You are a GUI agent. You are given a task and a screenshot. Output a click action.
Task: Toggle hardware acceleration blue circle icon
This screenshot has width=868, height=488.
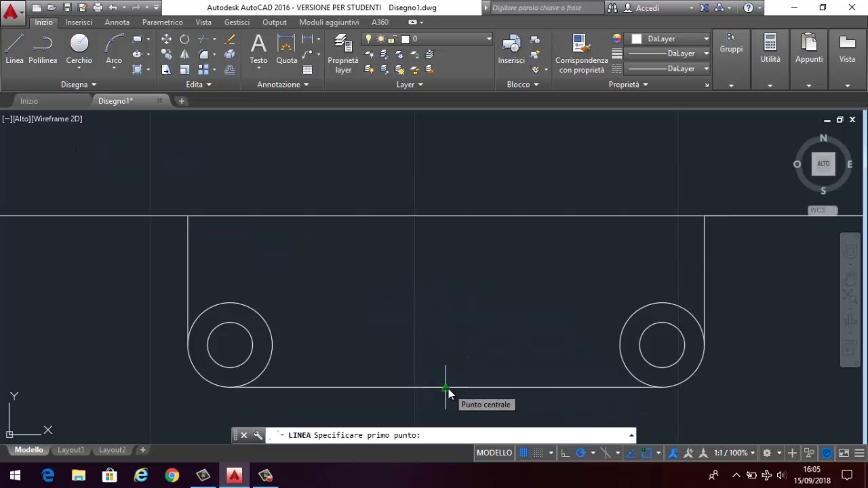pyautogui.click(x=827, y=453)
